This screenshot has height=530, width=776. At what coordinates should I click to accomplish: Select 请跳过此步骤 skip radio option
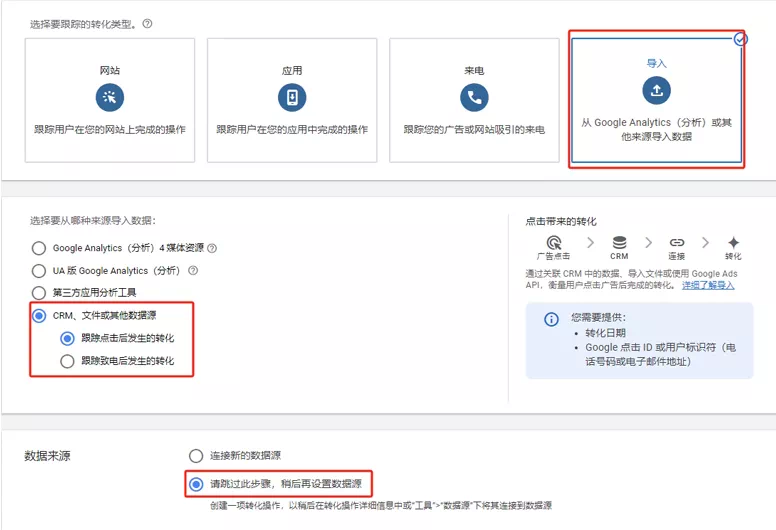coord(196,485)
